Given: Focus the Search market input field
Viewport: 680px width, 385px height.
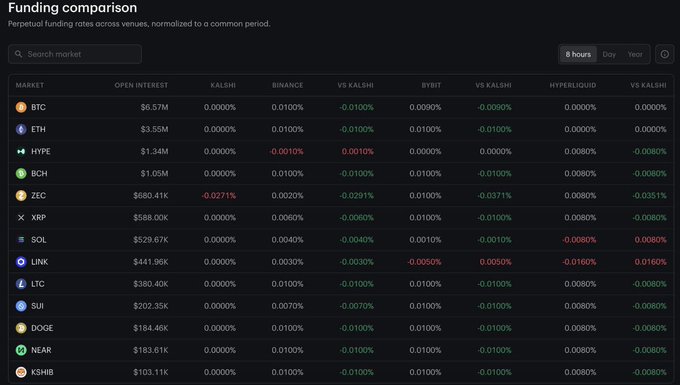Looking at the screenshot, I should point(75,54).
